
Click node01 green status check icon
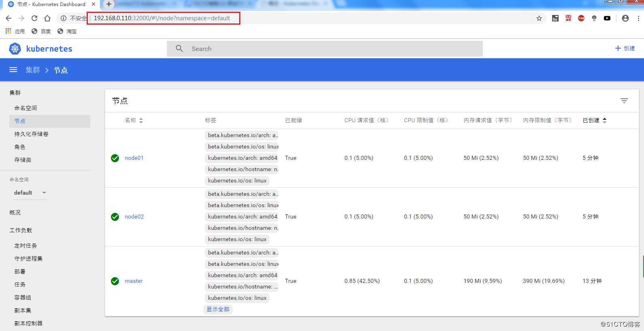pyautogui.click(x=115, y=158)
